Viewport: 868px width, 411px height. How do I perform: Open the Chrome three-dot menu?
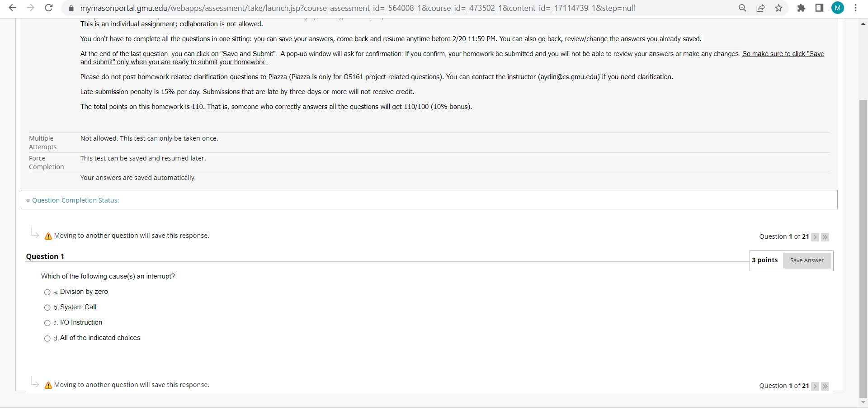855,8
